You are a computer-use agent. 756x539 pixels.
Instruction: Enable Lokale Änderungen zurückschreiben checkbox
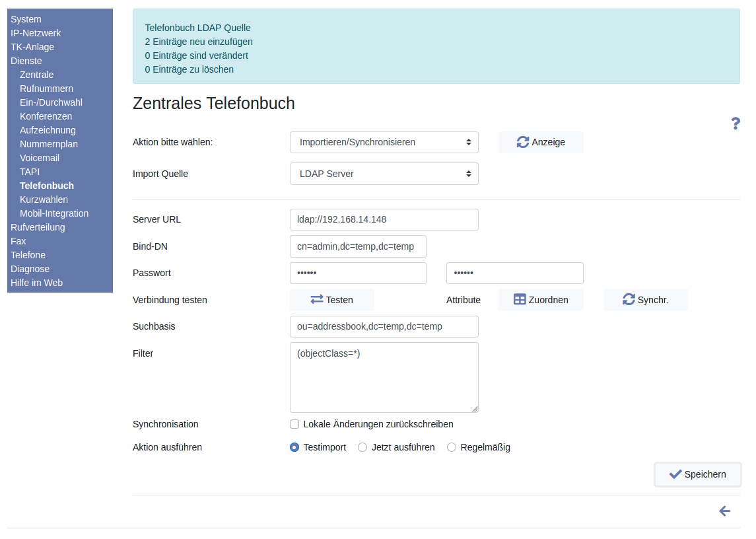click(294, 424)
